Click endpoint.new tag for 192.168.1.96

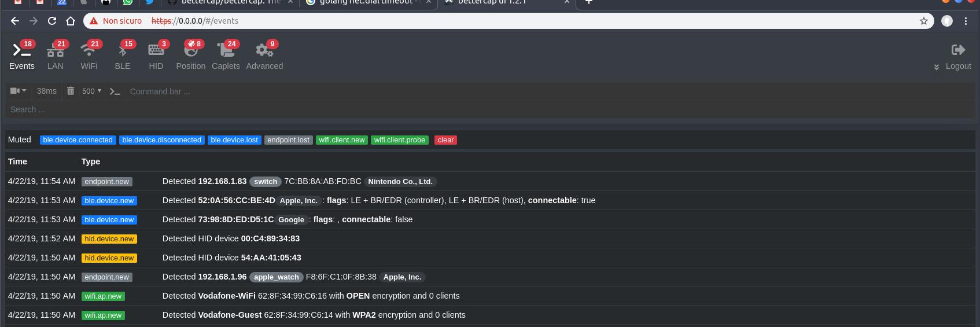pyautogui.click(x=106, y=277)
